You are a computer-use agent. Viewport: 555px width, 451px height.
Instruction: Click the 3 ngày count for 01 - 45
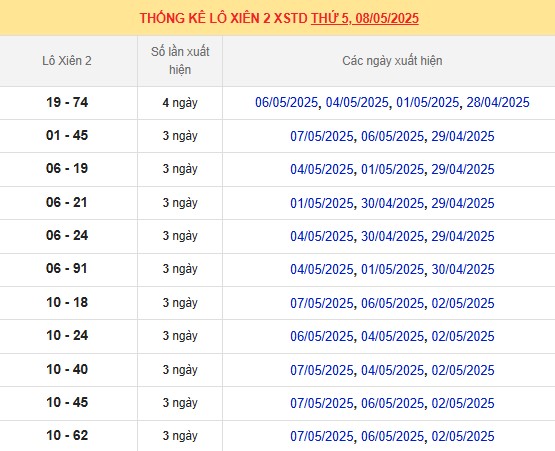(180, 136)
